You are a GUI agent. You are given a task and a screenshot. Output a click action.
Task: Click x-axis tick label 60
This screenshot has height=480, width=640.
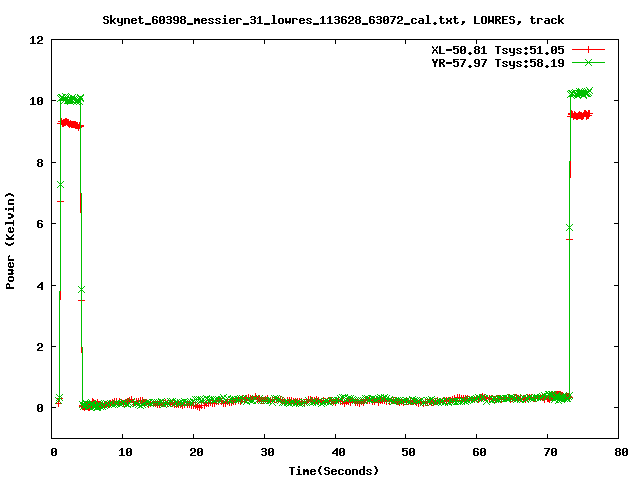[x=479, y=452]
